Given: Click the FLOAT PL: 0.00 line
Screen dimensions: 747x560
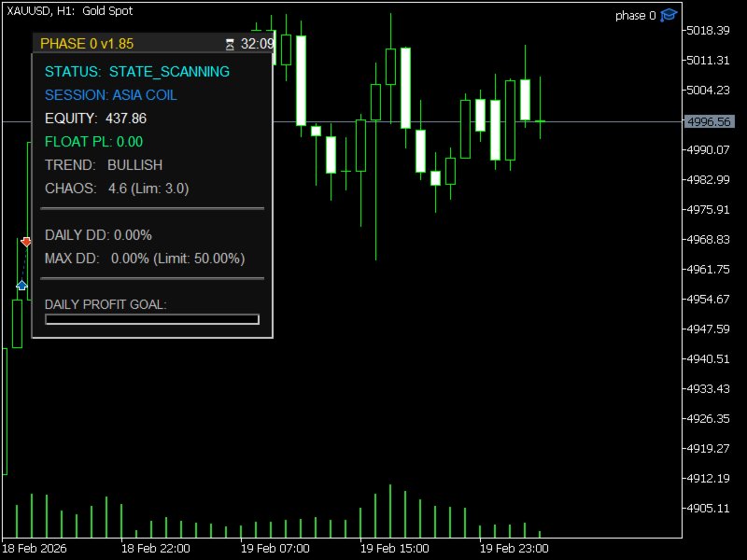Looking at the screenshot, I should click(x=94, y=142).
